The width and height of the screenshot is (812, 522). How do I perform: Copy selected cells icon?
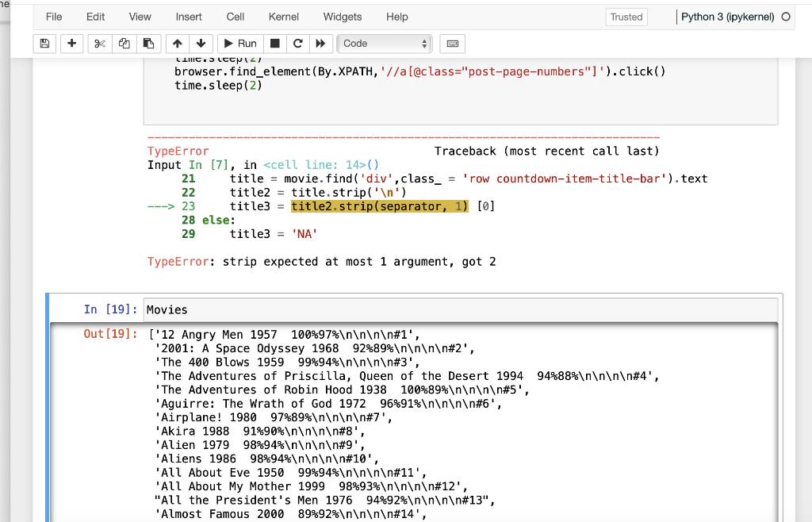pyautogui.click(x=124, y=44)
